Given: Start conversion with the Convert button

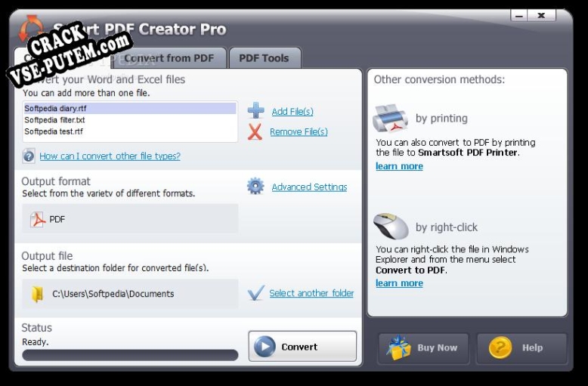Looking at the screenshot, I should 302,346.
